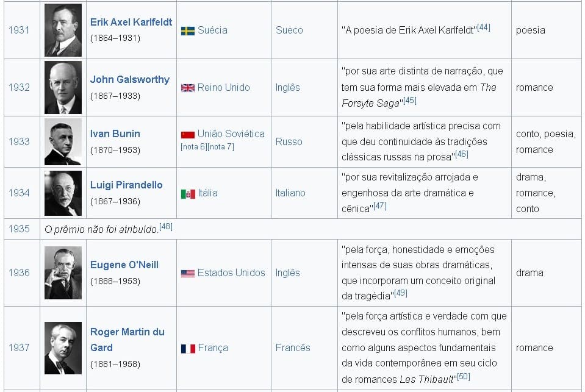Click the United Kingdom flag icon
Image resolution: width=585 pixels, height=392 pixels.
click(187, 88)
